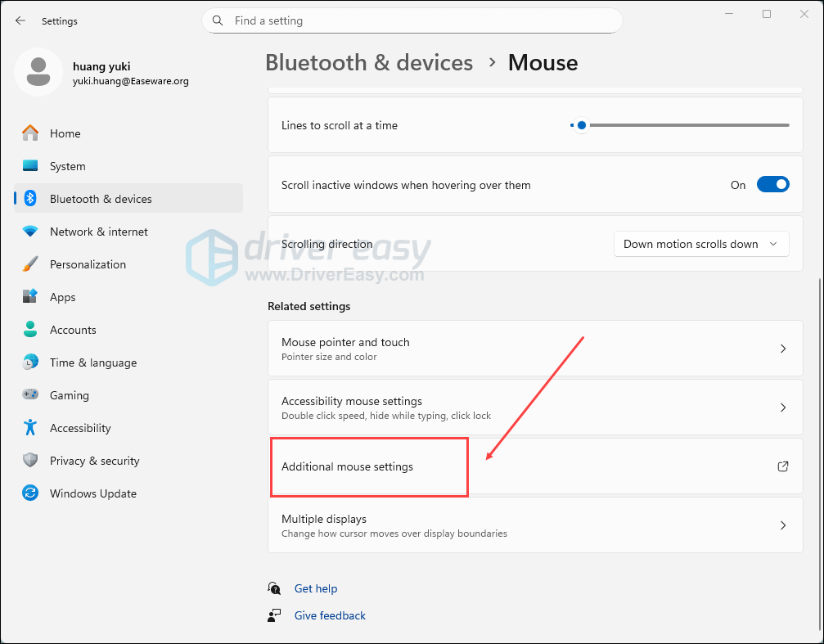Screen dimensions: 824x644
Task: Open Accessibility mouse settings chevron
Action: pos(782,408)
